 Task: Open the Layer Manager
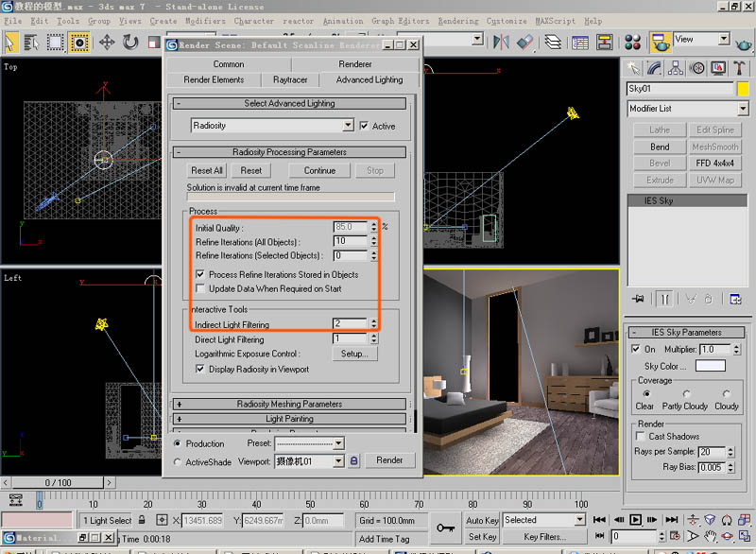click(x=553, y=42)
